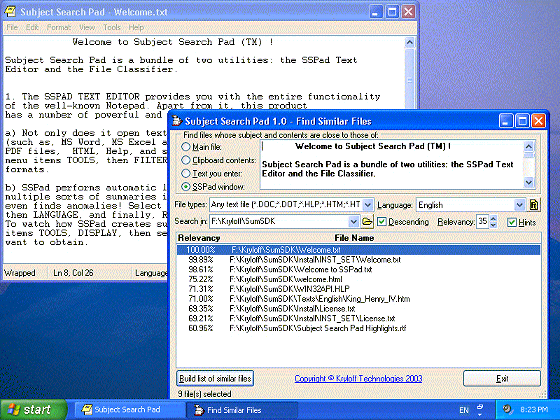The width and height of the screenshot is (560, 420).
Task: Click the dictionary icon beside Language dropdown
Action: pos(534,205)
